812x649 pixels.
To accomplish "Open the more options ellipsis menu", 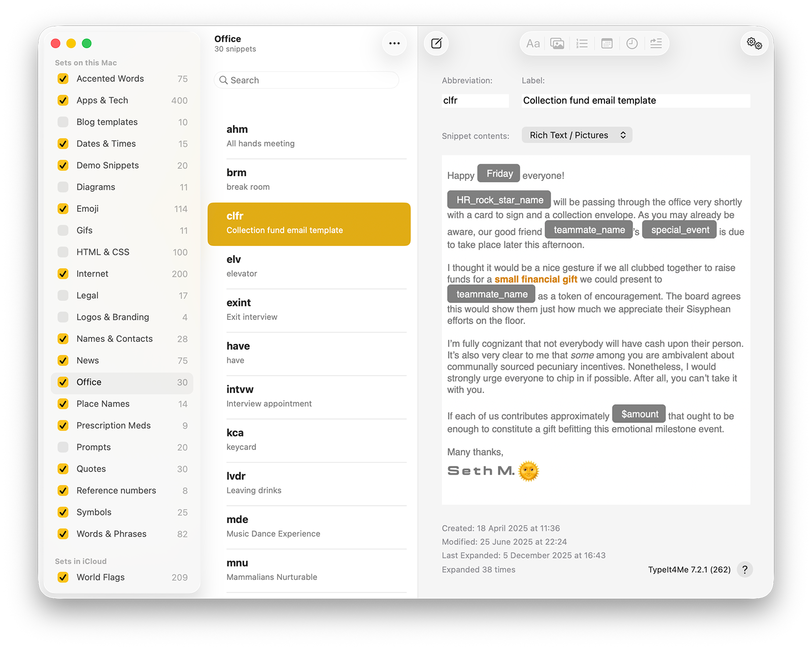I will pyautogui.click(x=394, y=43).
